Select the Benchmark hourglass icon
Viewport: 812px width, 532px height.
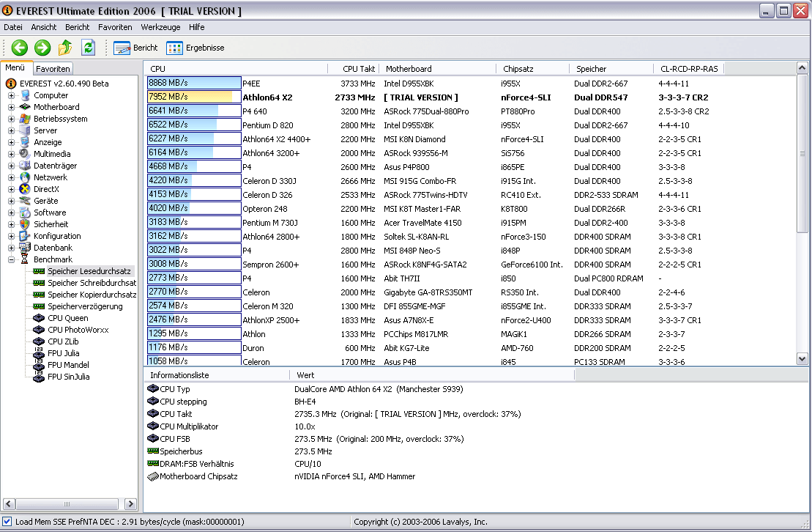tap(25, 259)
